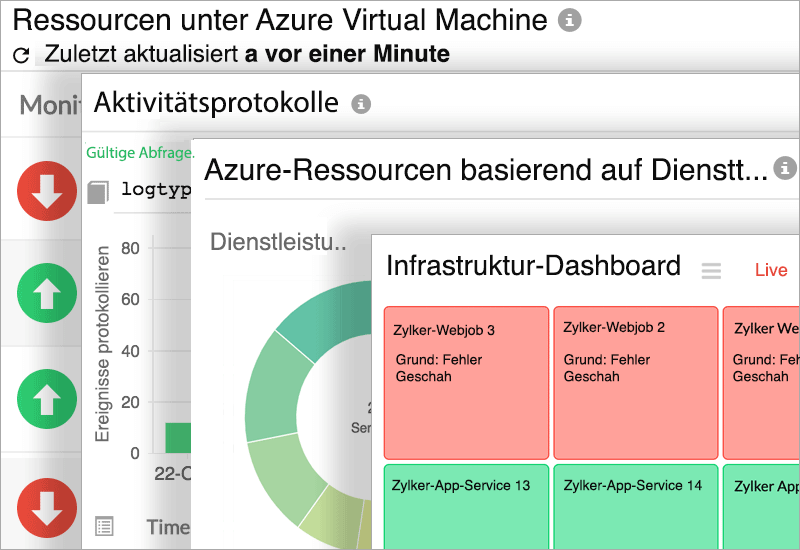The image size is (800, 550).
Task: Click the partially visible Zylker App green tile
Action: coord(761,507)
